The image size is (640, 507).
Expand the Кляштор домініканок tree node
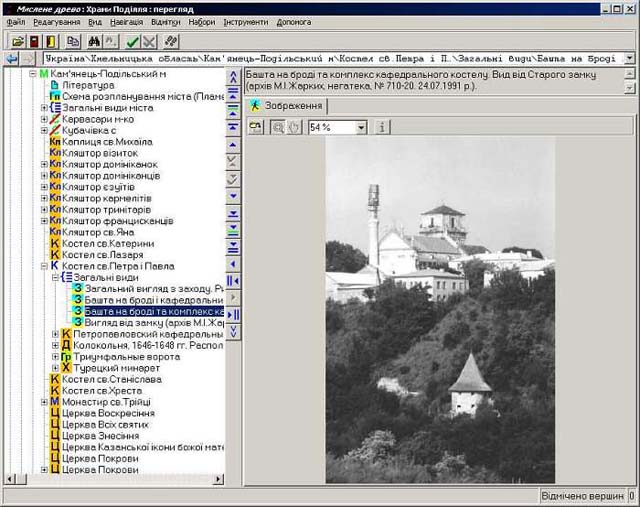44,164
